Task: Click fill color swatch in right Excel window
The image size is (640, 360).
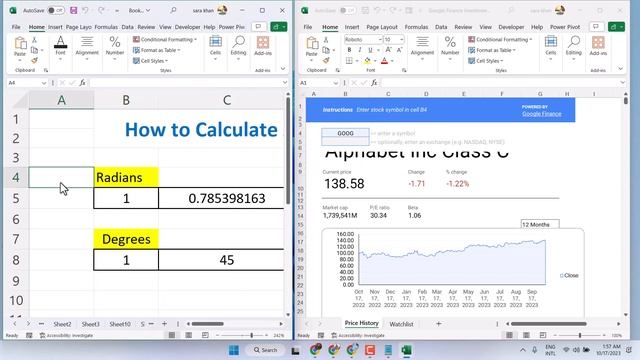Action: click(x=367, y=61)
